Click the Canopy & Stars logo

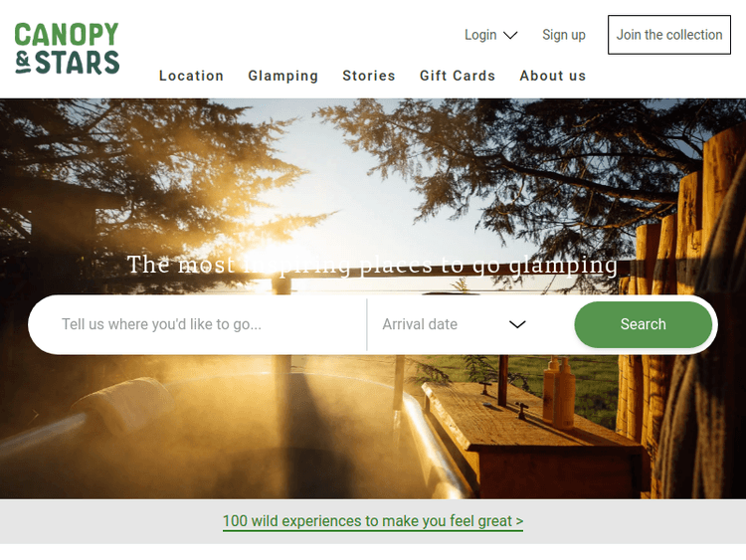pos(67,49)
